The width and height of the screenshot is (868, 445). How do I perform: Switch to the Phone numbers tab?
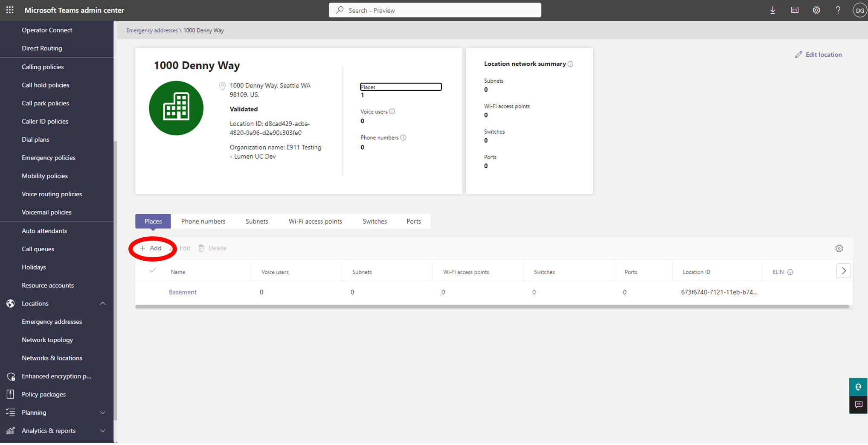tap(203, 221)
